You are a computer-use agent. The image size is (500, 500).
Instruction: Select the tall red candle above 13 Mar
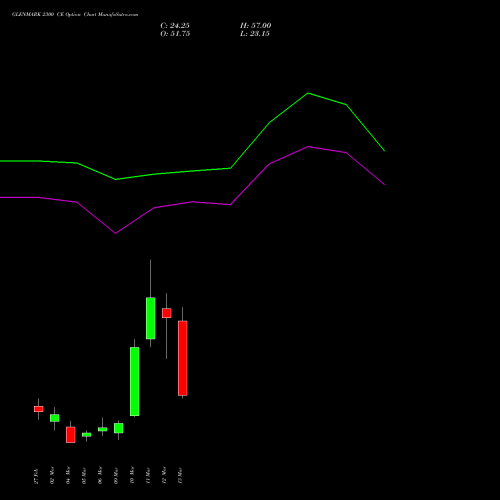183,358
